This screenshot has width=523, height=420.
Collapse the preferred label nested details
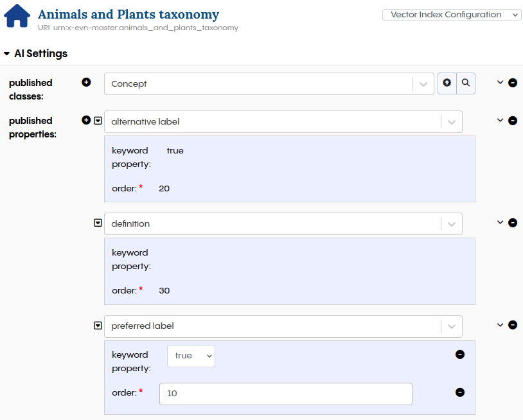(98, 326)
